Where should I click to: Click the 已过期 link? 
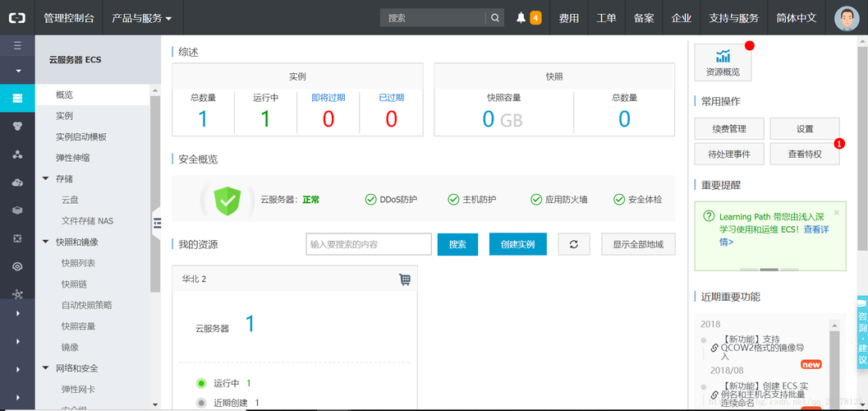point(392,98)
